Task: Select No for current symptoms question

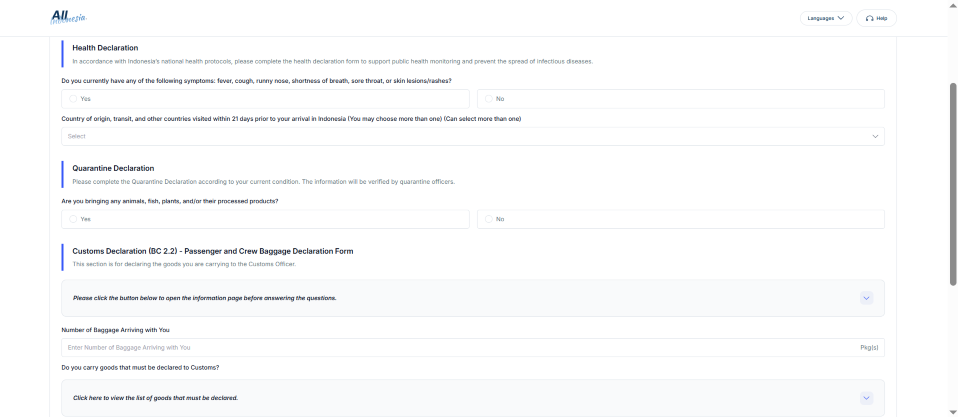Action: [487, 99]
